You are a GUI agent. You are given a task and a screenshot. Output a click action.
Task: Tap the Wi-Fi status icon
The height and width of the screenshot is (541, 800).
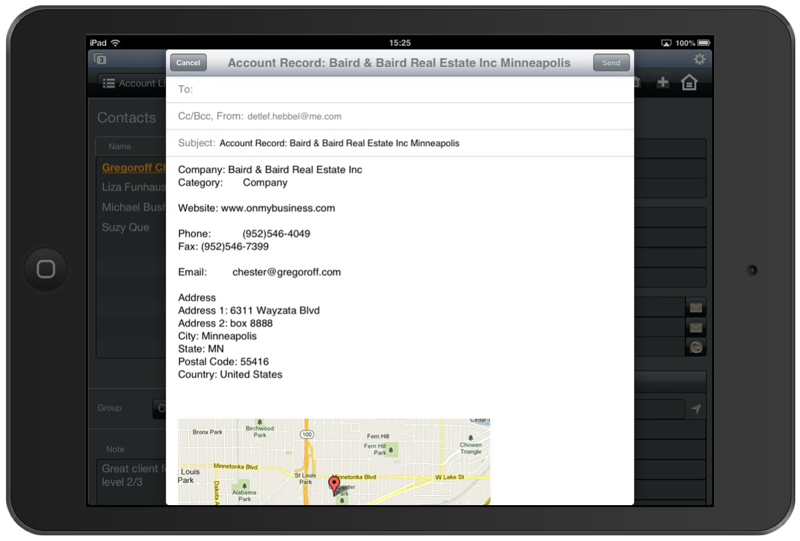coord(116,43)
